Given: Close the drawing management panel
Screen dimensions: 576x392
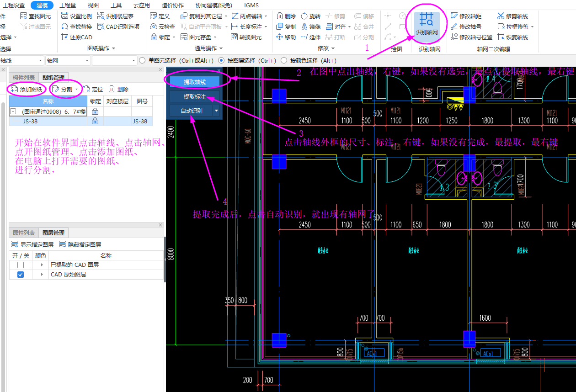Looking at the screenshot, I should (x=160, y=69).
